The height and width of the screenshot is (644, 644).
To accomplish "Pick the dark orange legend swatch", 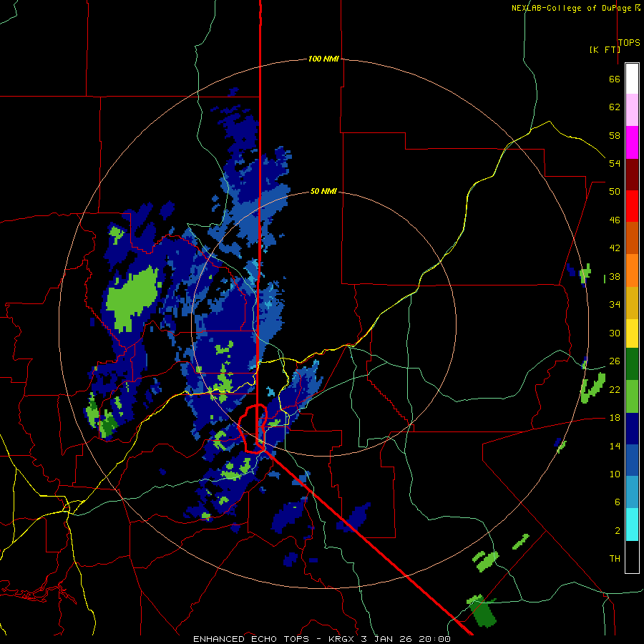I will [632, 238].
